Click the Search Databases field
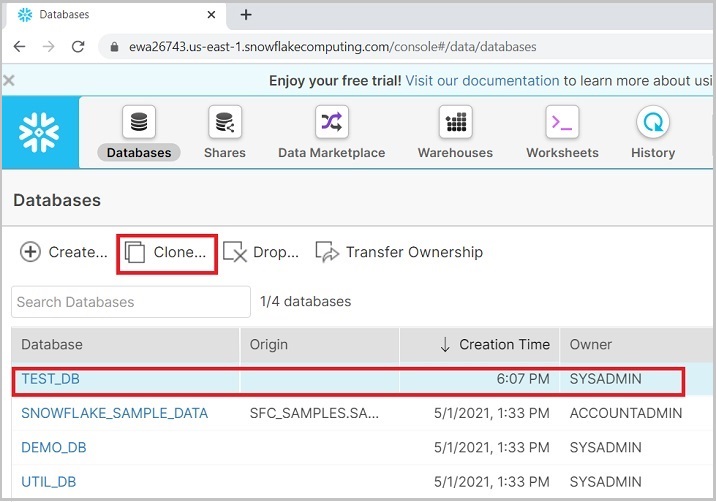The image size is (716, 502). [x=131, y=301]
